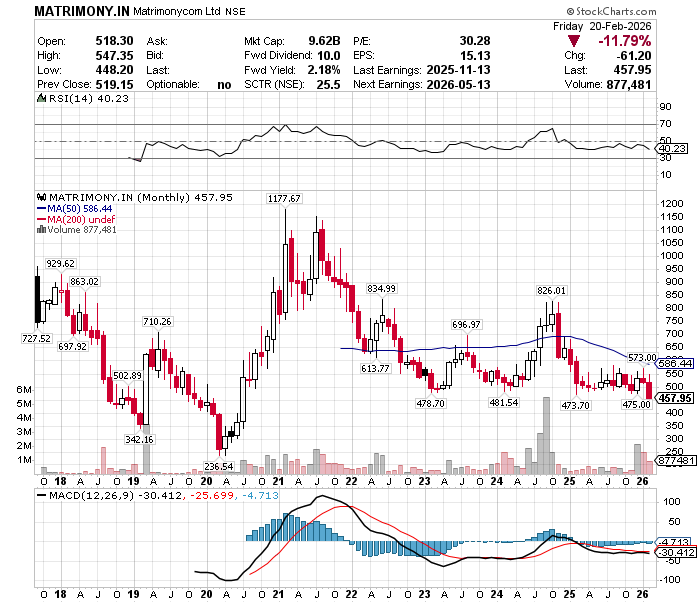700x603 pixels.
Task: Click the 826.01 price label
Action: [x=551, y=291]
